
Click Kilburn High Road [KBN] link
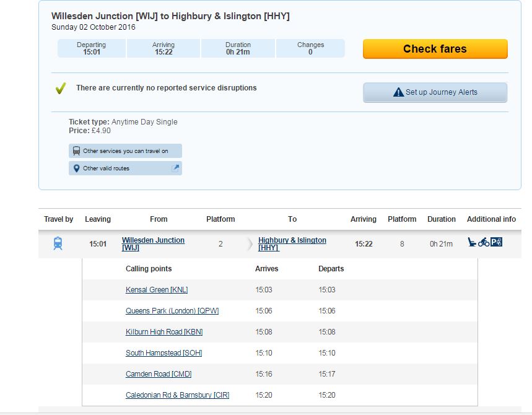coord(164,332)
